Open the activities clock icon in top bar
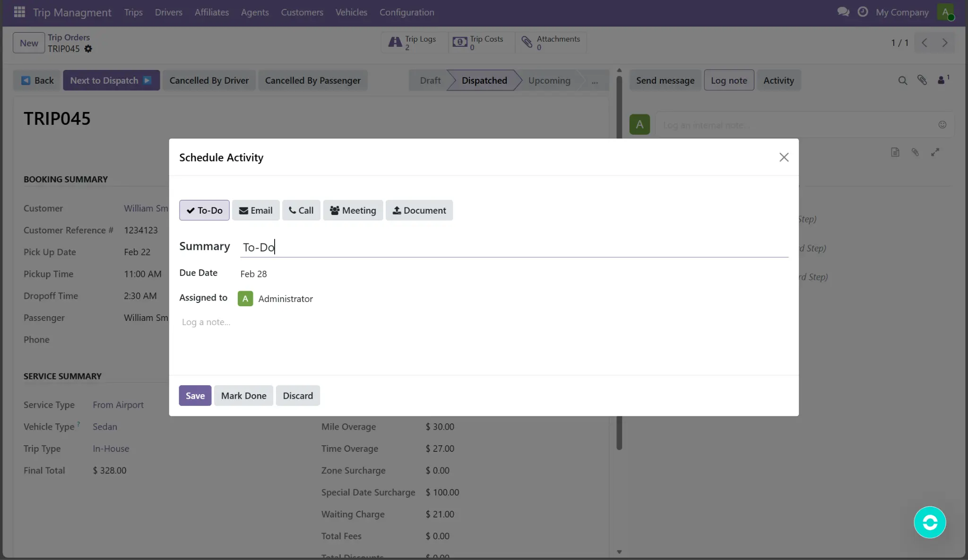 tap(863, 12)
